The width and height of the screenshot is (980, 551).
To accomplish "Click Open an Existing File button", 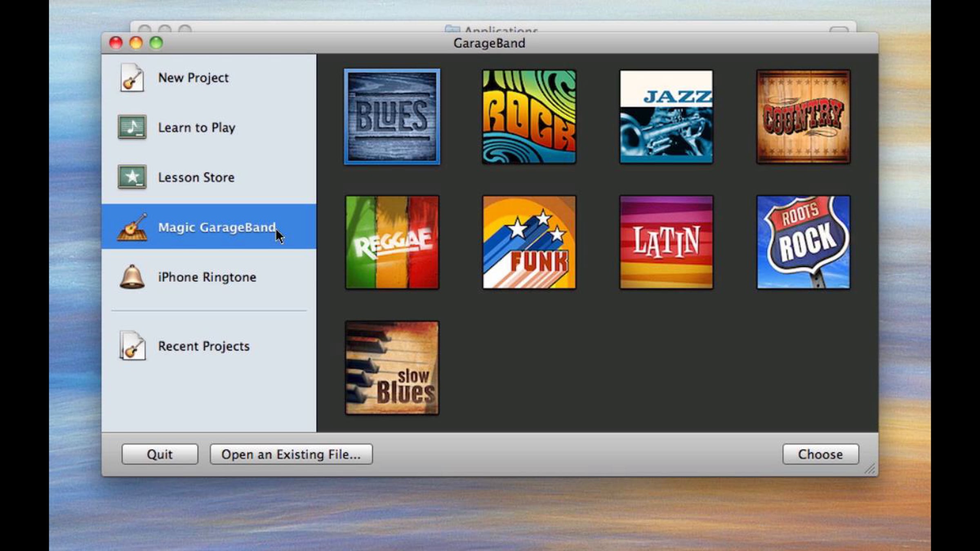I will coord(291,454).
